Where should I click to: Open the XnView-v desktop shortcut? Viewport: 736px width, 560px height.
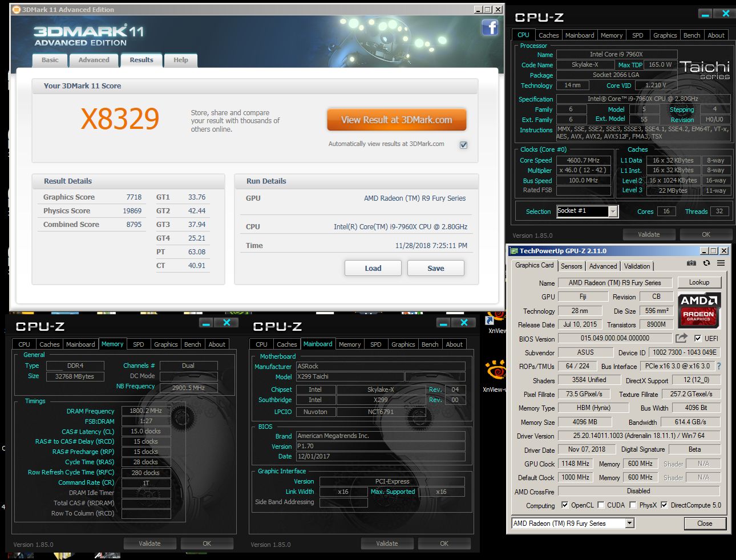click(x=495, y=376)
